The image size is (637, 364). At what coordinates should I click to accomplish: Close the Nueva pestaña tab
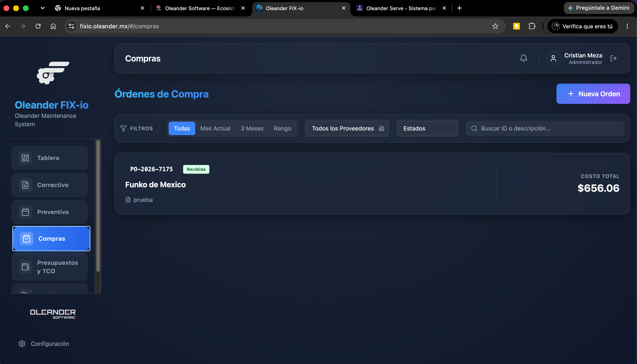coord(142,8)
